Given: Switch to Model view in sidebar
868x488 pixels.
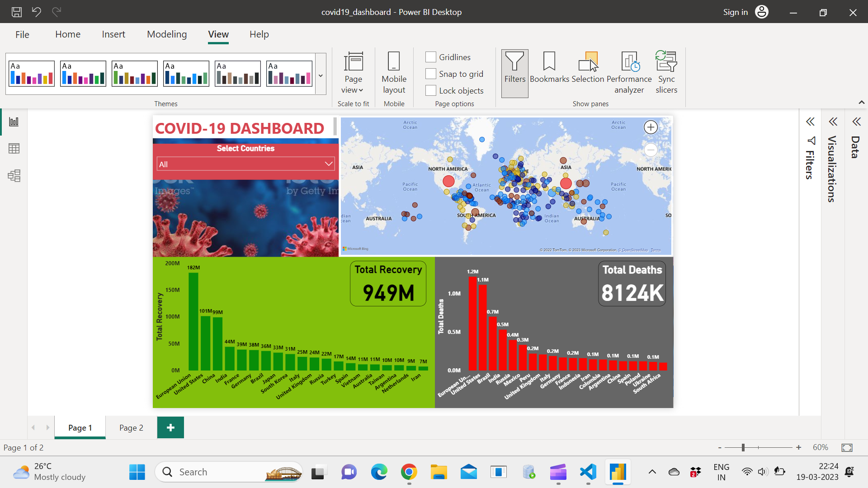Looking at the screenshot, I should [14, 176].
